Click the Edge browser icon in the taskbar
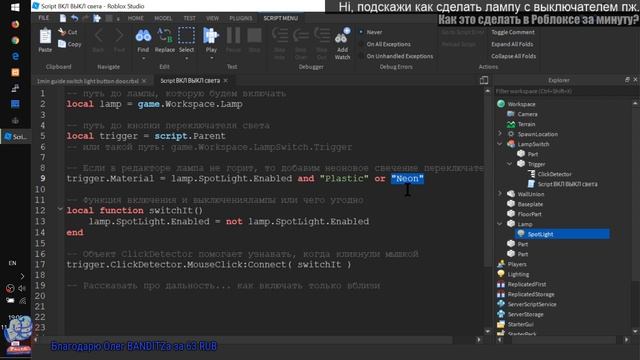640x360 pixels. (15, 56)
